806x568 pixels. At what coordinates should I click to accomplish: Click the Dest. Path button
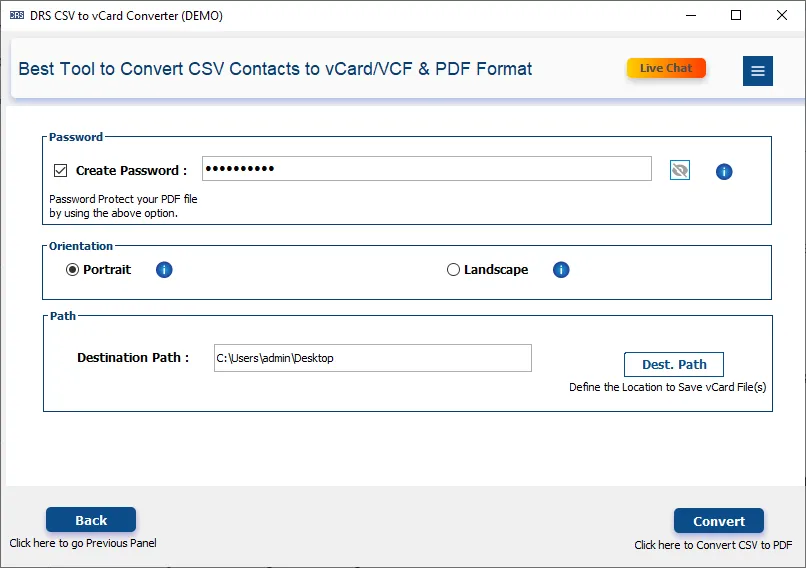(x=674, y=364)
